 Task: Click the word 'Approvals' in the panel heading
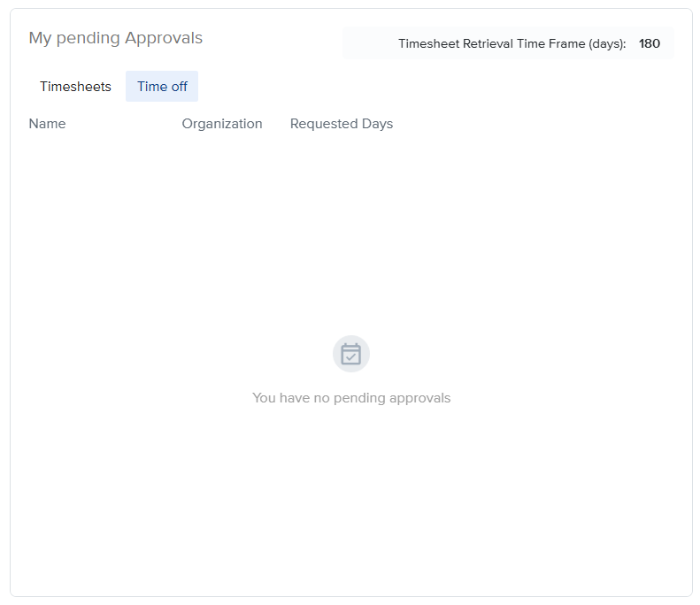164,38
